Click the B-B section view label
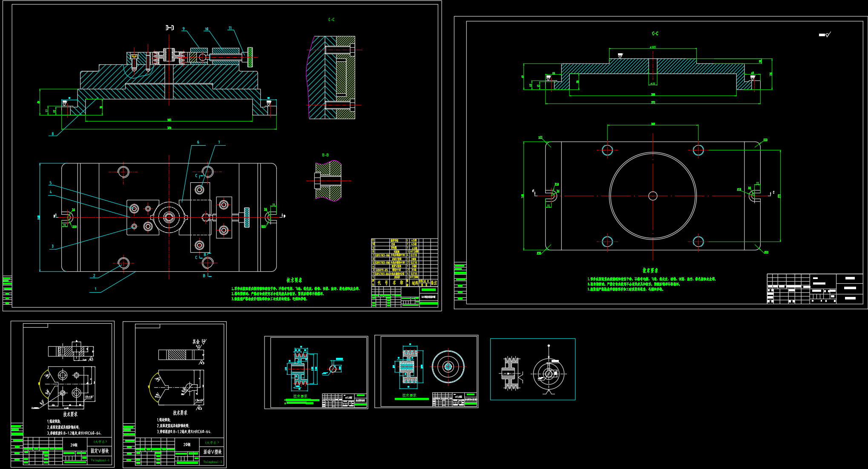The height and width of the screenshot is (469, 868). [325, 155]
